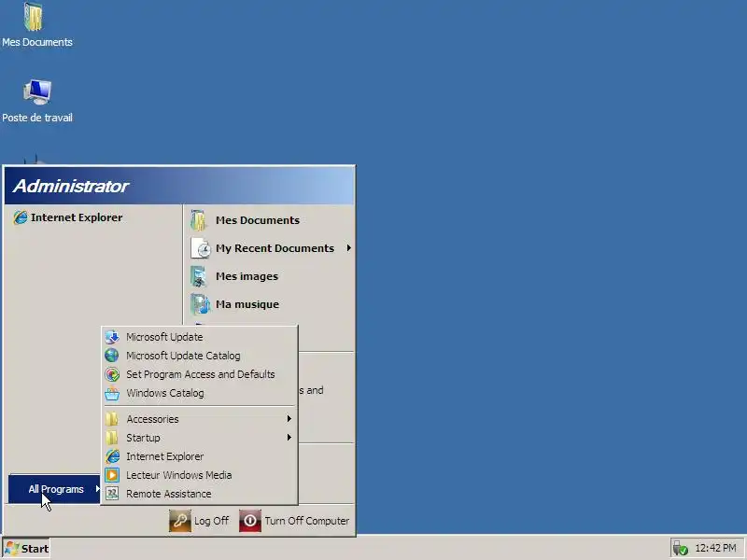Click the Windows flag on Start button
This screenshot has width=747, height=560.
click(x=12, y=549)
